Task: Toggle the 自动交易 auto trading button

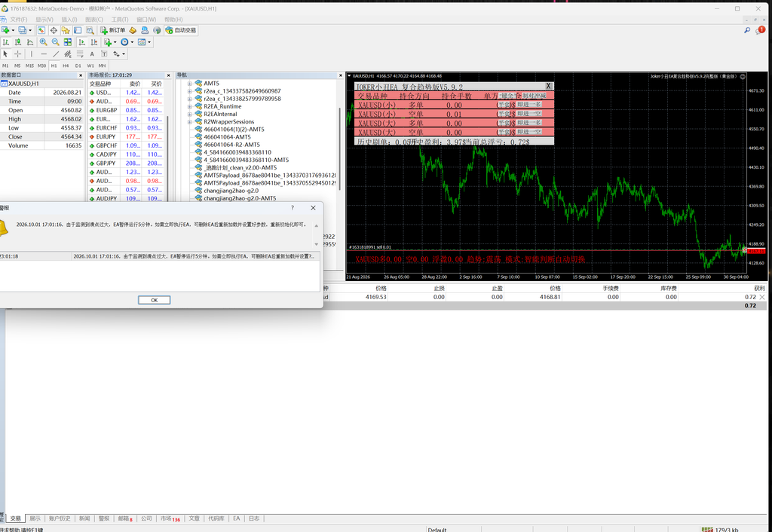Action: 181,30
